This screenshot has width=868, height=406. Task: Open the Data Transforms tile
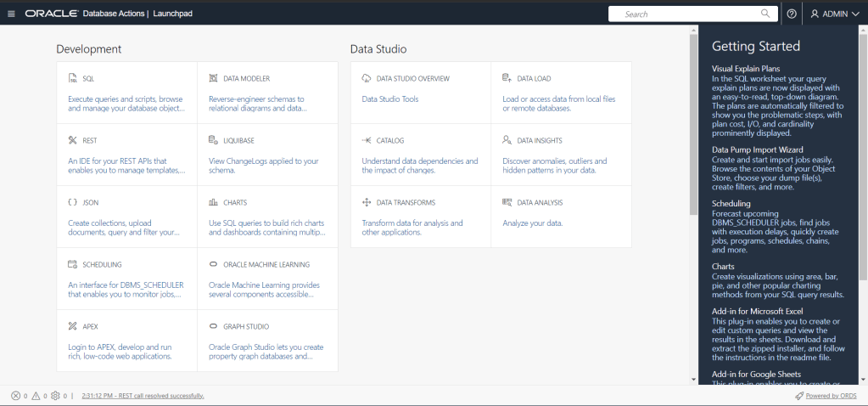[420, 217]
